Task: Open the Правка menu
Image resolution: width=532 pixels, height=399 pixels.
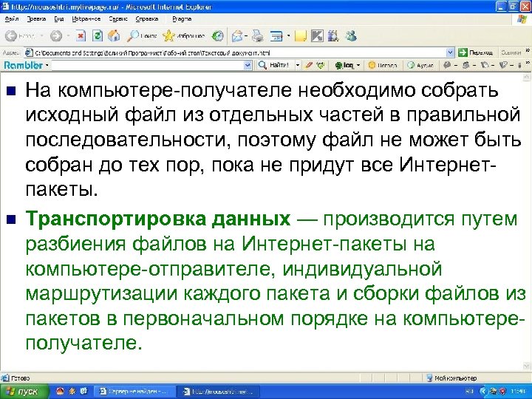Action: pyautogui.click(x=36, y=19)
